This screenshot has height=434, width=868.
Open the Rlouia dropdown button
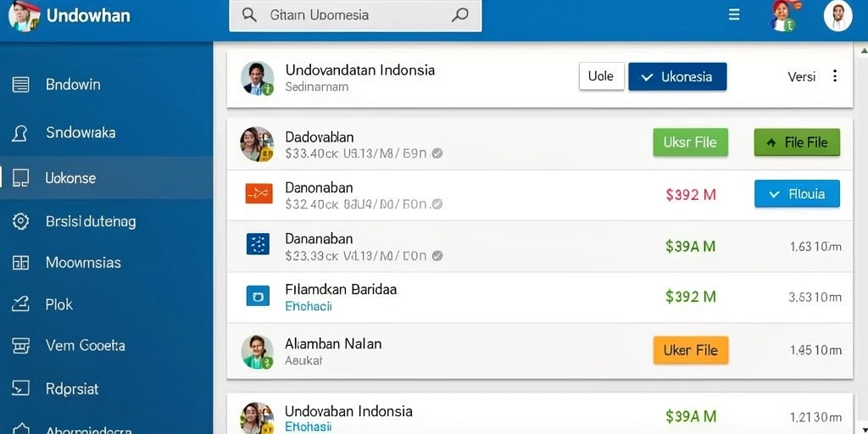tap(797, 194)
